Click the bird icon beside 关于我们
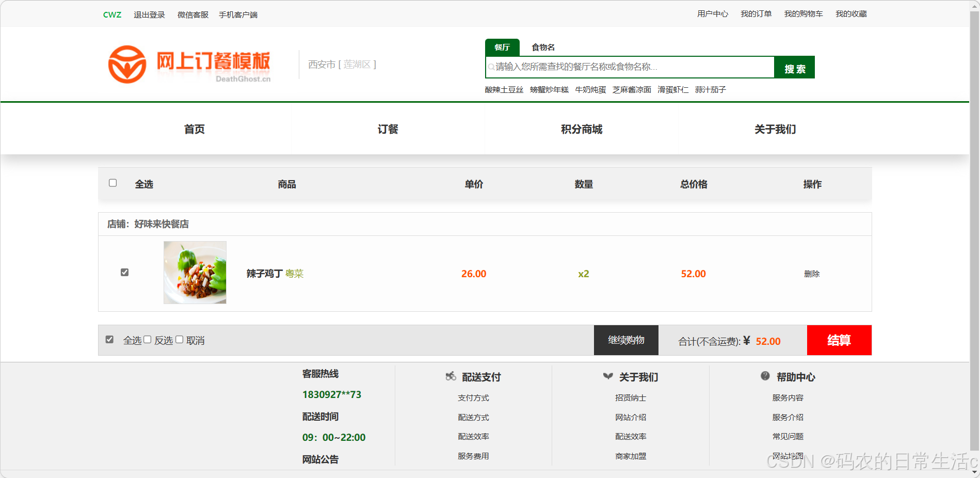980x478 pixels. coord(607,376)
